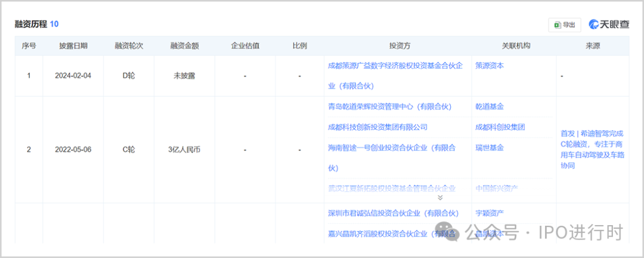The image size is (644, 258).
Task: Select the 未披露 amount cell
Action: (184, 76)
